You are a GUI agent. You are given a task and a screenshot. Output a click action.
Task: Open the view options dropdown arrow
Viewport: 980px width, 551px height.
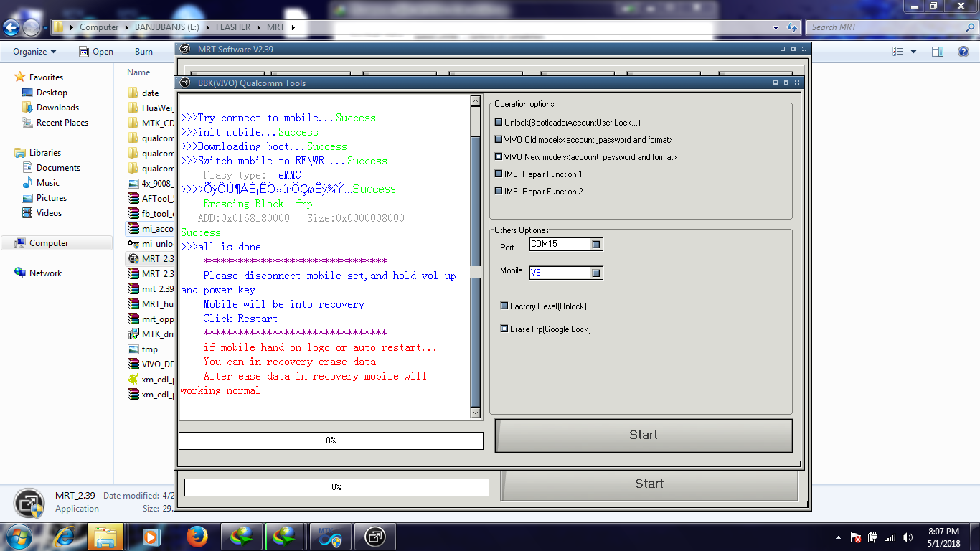[x=913, y=52]
